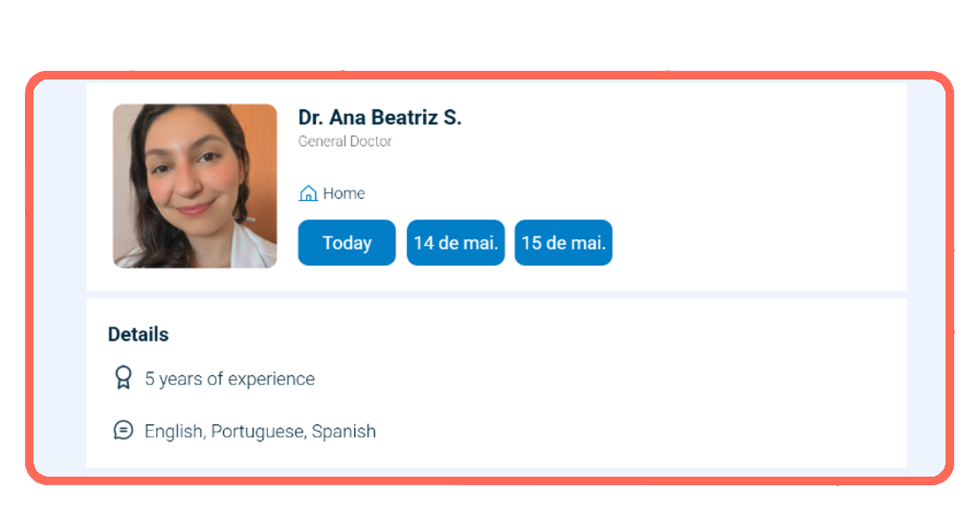
Task: Open Dr. Ana Beatriz's profile photo
Action: pos(194,187)
